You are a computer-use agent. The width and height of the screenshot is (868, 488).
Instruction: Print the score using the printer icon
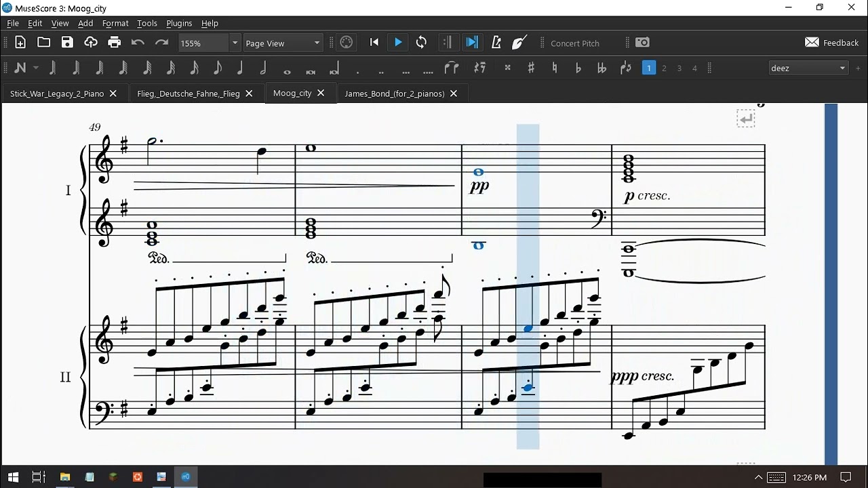tap(115, 43)
